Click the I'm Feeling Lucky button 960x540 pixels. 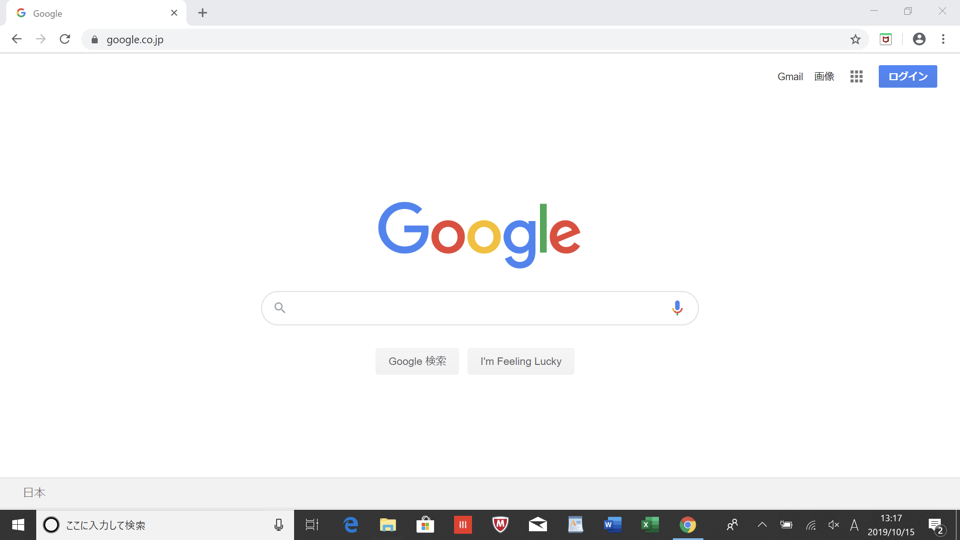click(x=520, y=361)
